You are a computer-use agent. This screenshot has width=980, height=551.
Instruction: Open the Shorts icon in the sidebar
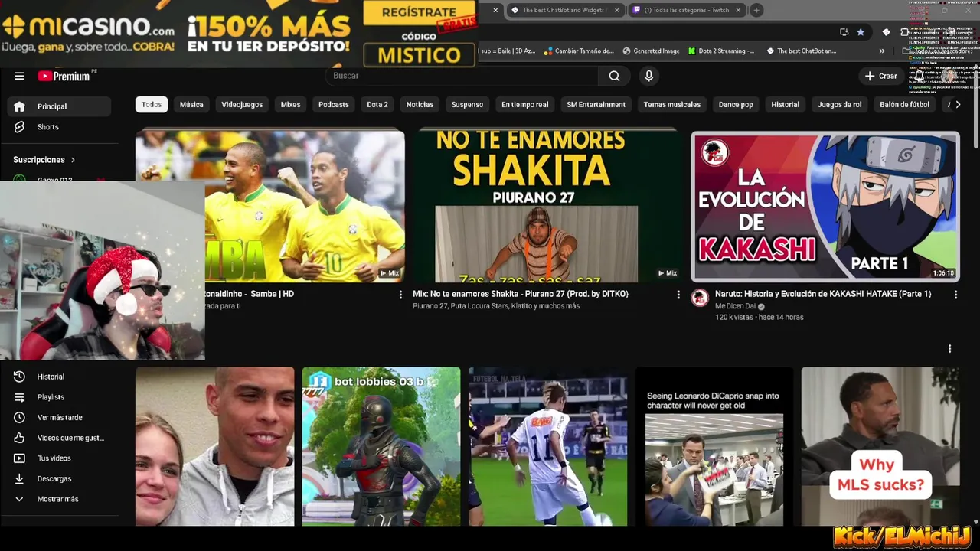[19, 127]
